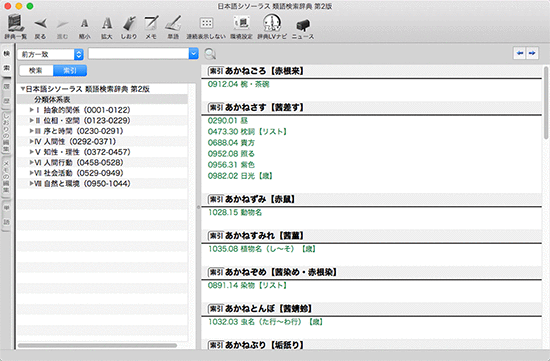Viewport: 550px width, 361px height.
Task: Select the 索引 segment
Action: (x=70, y=71)
